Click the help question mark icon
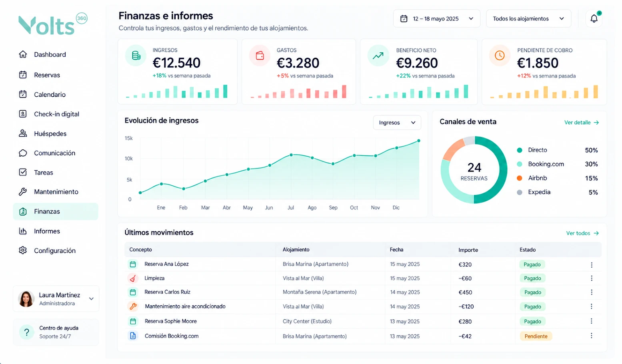Viewport: 622px width, 364px height. coord(26,332)
